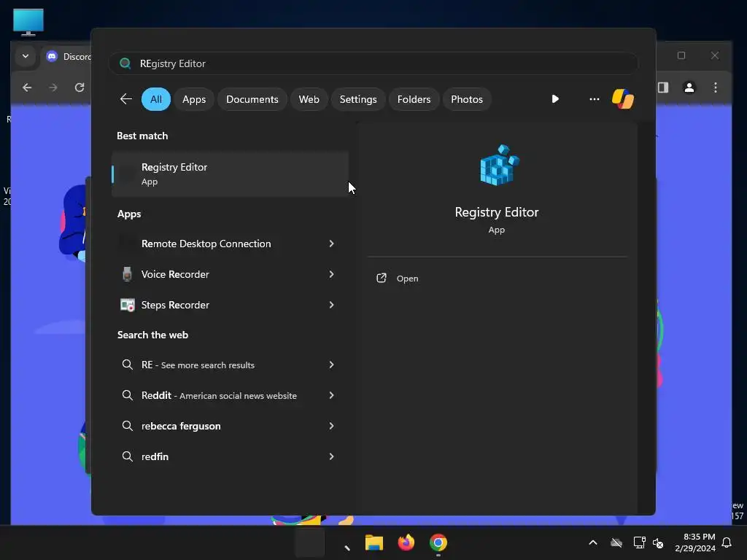Open the Chrome profile avatar
Image resolution: width=747 pixels, height=560 pixels.
[x=689, y=87]
